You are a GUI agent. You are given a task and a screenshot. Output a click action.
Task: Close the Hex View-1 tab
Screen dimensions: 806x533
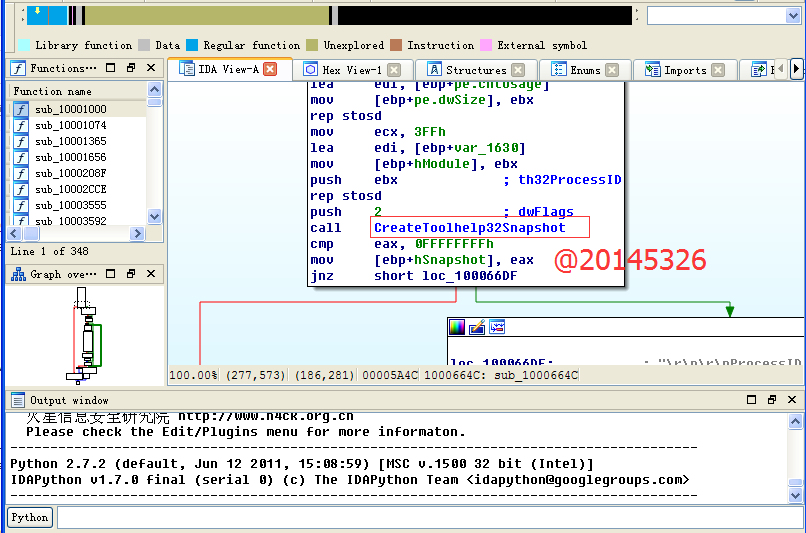click(394, 70)
